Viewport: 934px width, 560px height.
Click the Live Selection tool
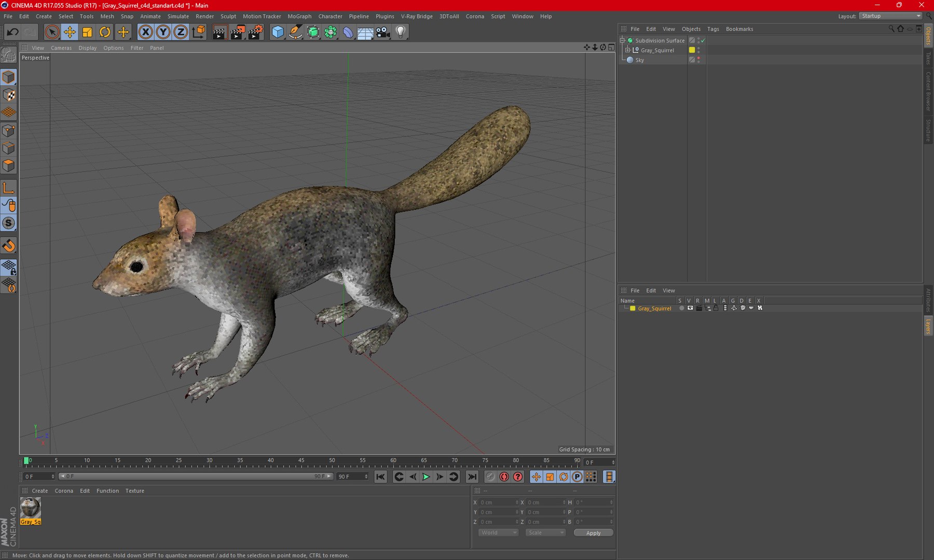coord(51,32)
